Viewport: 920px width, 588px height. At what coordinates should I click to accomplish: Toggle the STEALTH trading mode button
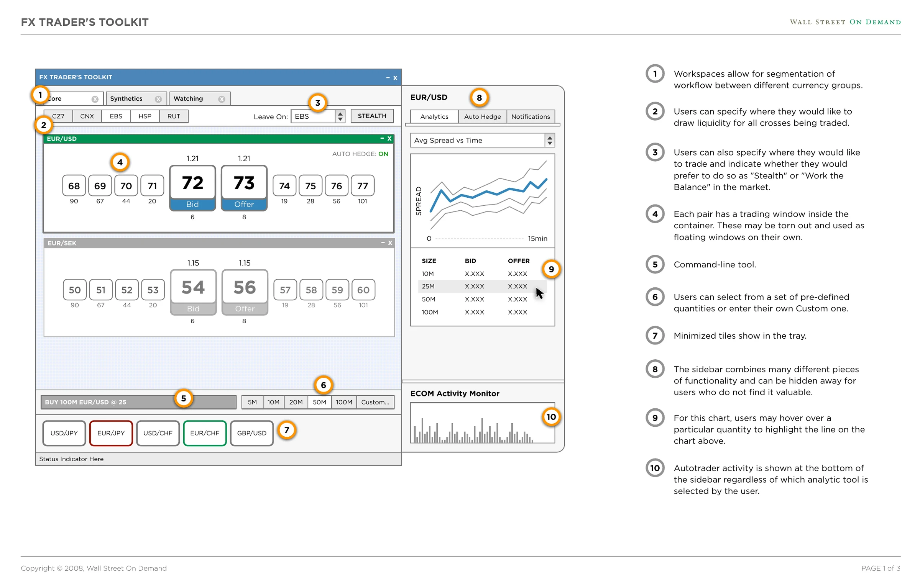click(372, 116)
